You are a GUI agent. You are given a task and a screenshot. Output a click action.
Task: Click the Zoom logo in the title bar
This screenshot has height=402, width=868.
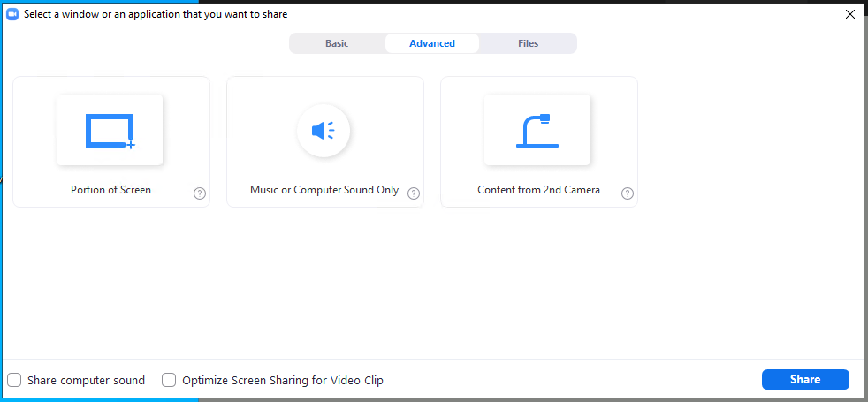pos(12,14)
